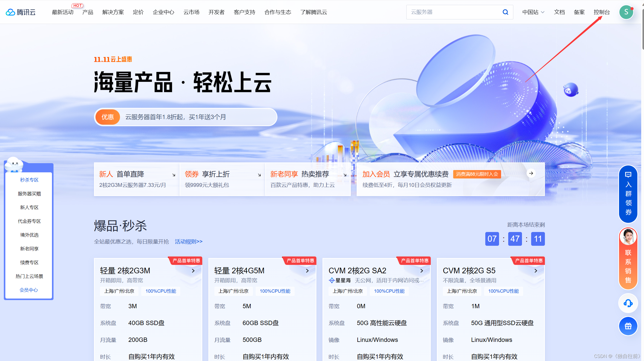Click the headset customer service icon
This screenshot has width=644, height=361.
pos(628,303)
